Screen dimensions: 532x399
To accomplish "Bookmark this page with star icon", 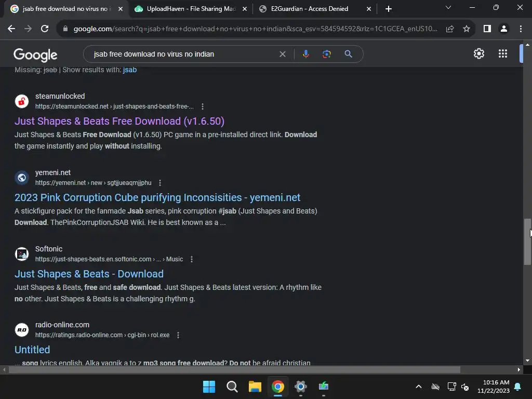I will pyautogui.click(x=467, y=29).
